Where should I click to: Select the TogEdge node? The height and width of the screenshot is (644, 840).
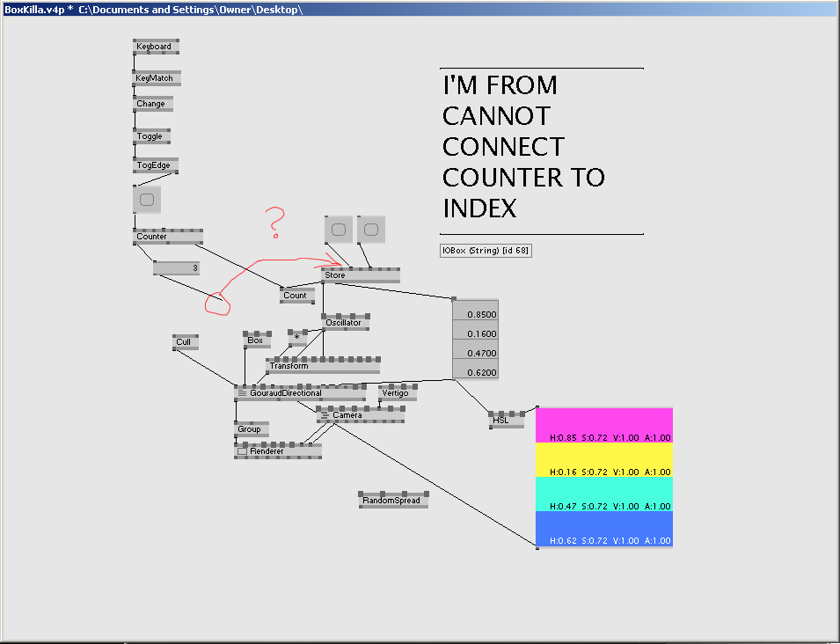[156, 165]
